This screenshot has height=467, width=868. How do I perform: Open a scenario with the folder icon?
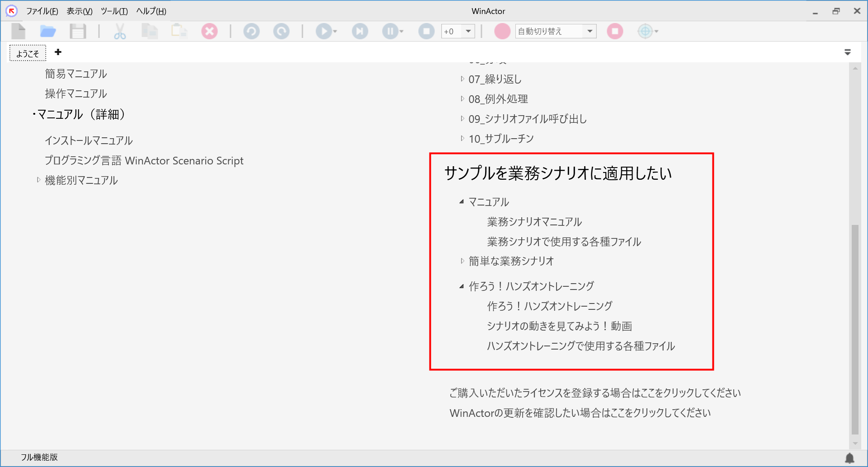[48, 31]
